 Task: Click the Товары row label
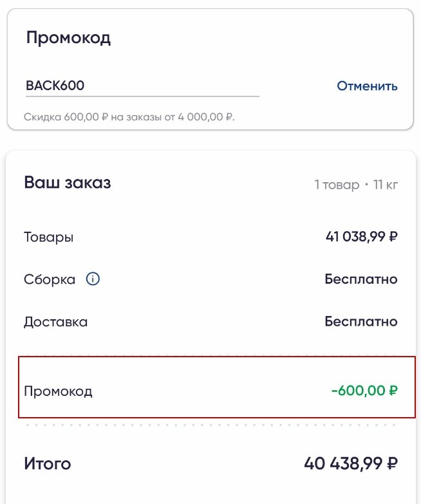(x=49, y=237)
